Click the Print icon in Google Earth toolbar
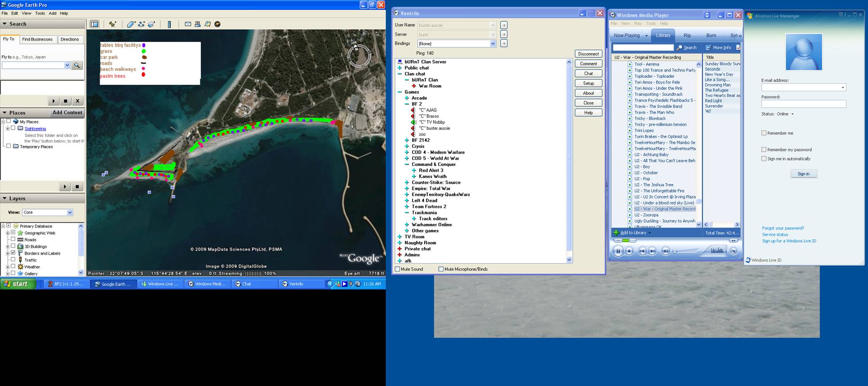Screen dimensions: 868x386 pyautogui.click(x=198, y=24)
